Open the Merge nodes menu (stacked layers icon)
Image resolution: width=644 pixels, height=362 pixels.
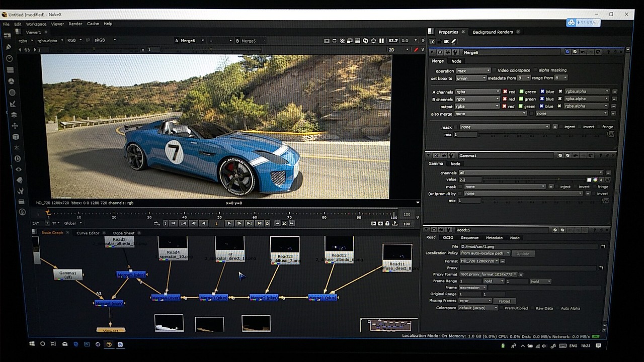pyautogui.click(x=14, y=115)
